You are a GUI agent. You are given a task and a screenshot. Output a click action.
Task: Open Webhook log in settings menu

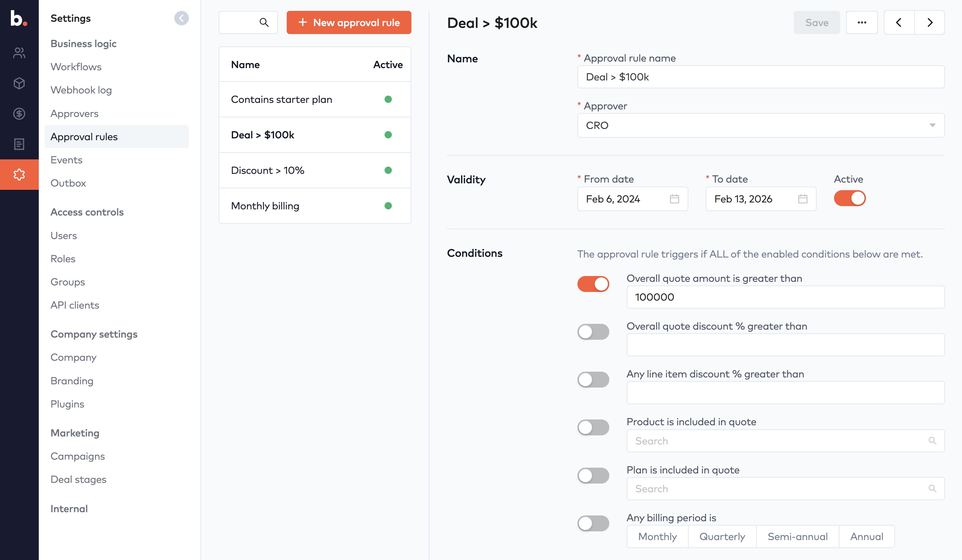81,90
